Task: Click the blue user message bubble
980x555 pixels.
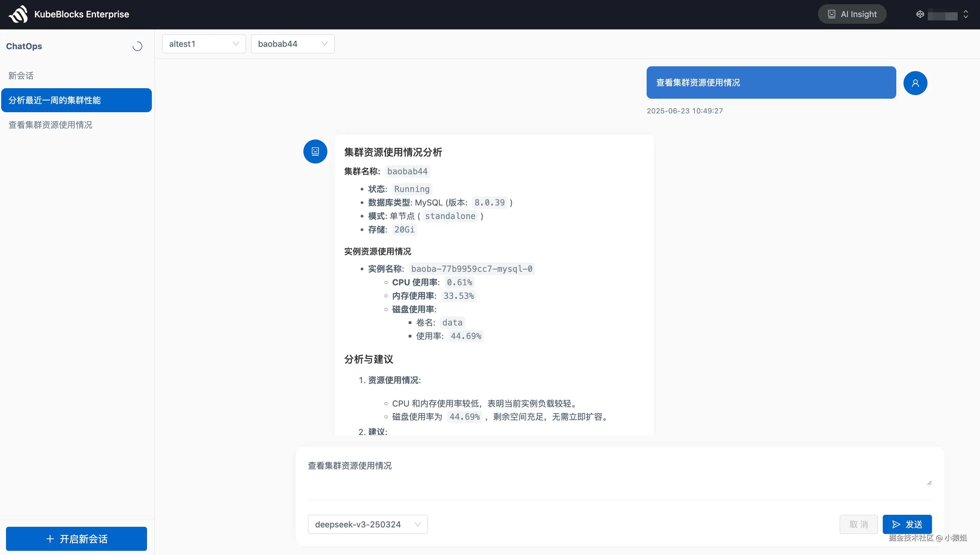Action: [771, 82]
